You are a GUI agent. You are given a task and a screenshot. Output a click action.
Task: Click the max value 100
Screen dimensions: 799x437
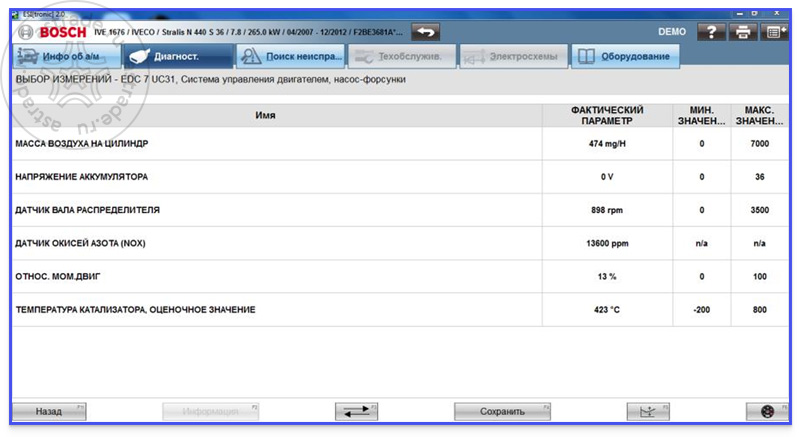(x=759, y=277)
